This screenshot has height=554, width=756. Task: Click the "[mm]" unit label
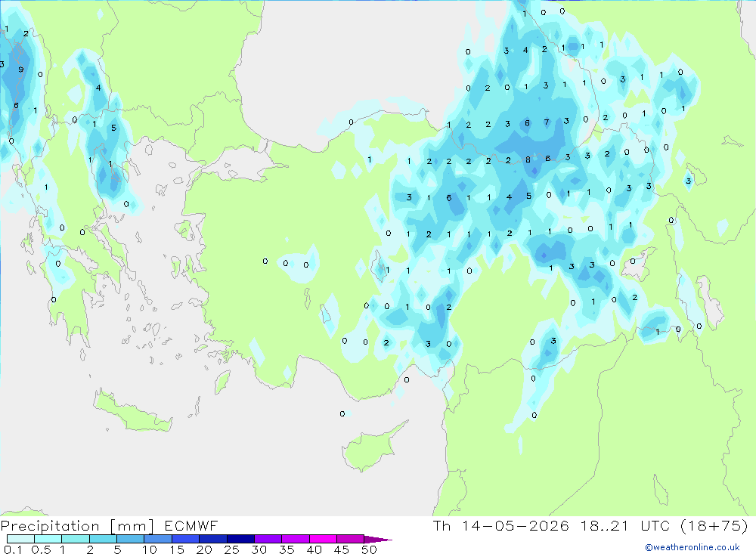click(132, 525)
